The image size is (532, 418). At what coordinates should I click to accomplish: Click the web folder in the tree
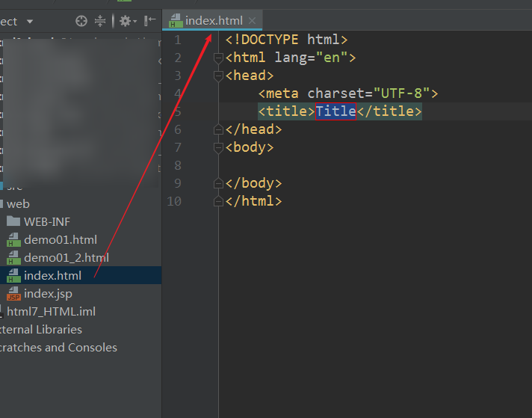pyautogui.click(x=18, y=204)
